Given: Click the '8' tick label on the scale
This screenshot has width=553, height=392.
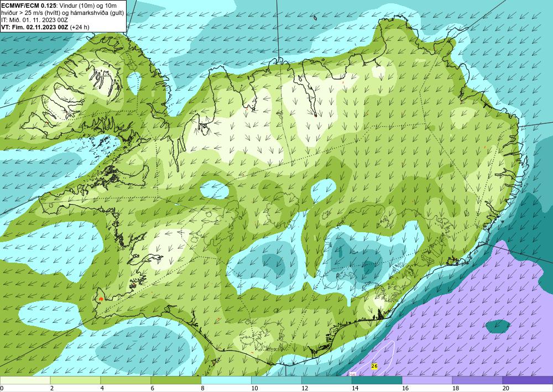Looking at the screenshot, I should (203, 388).
